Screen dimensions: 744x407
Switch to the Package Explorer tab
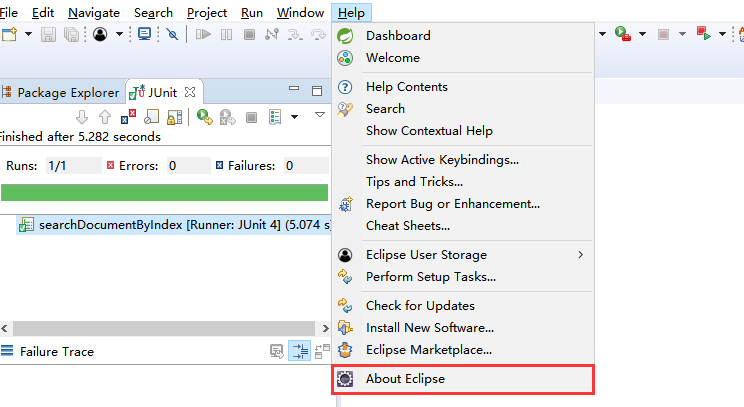[x=62, y=92]
